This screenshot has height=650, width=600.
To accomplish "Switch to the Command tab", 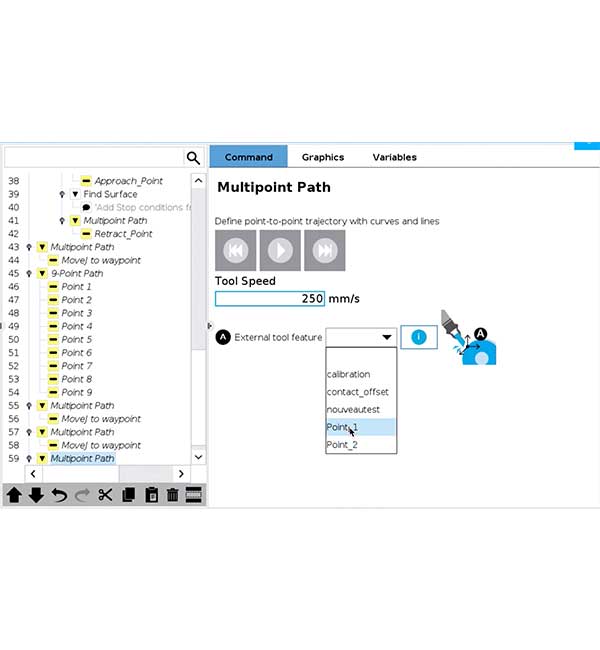I will point(248,157).
